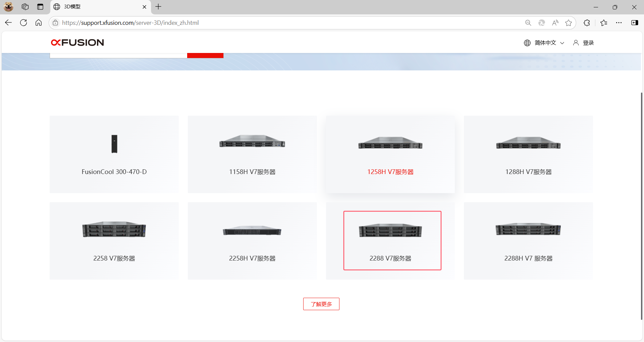This screenshot has height=342, width=644.
Task: Open the browser profile avatar
Action: 8,7
